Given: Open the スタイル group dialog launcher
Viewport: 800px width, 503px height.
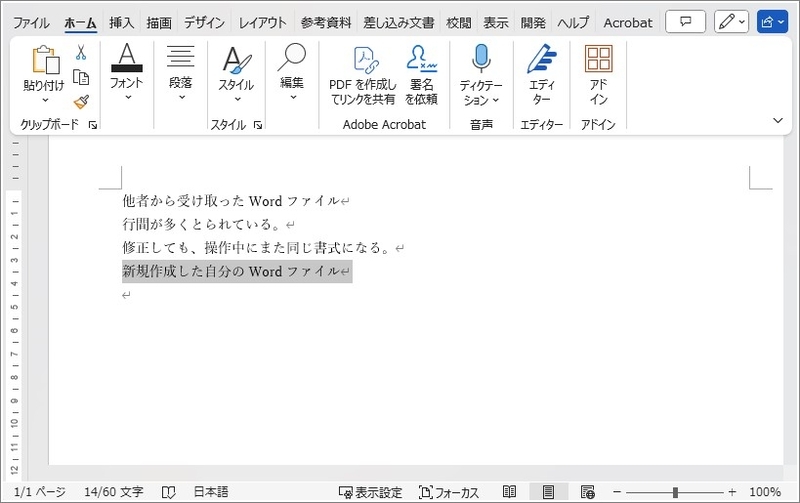Looking at the screenshot, I should [x=258, y=125].
